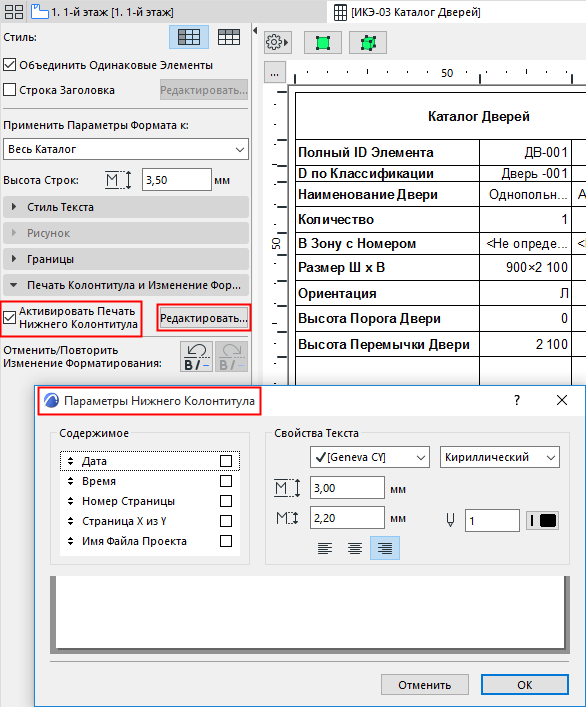This screenshot has height=707, width=586.
Task: Open the Весь Каталог dropdown
Action: pos(126,149)
